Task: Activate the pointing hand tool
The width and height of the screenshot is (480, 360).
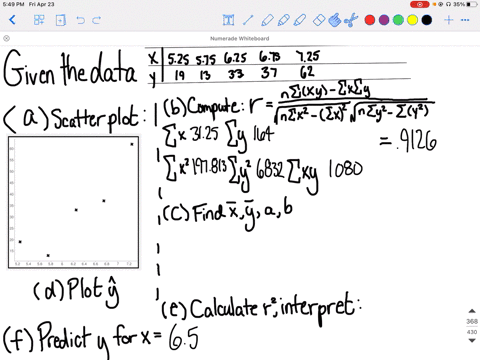Action: click(x=335, y=20)
